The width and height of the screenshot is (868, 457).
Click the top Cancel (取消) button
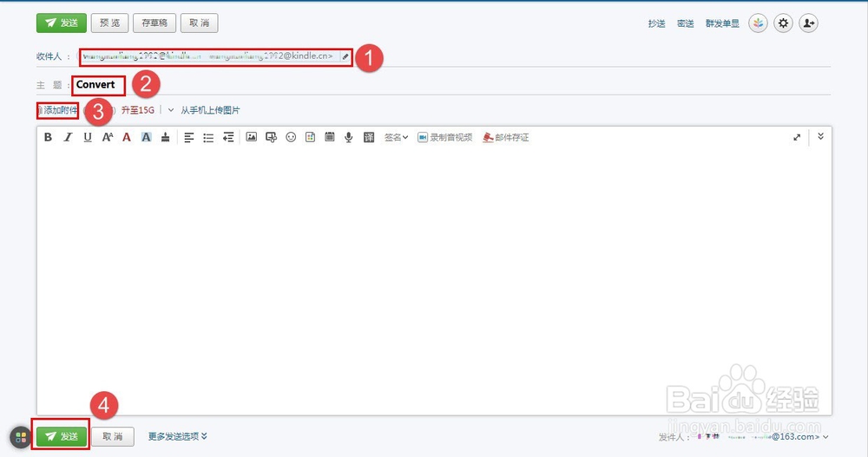point(200,23)
